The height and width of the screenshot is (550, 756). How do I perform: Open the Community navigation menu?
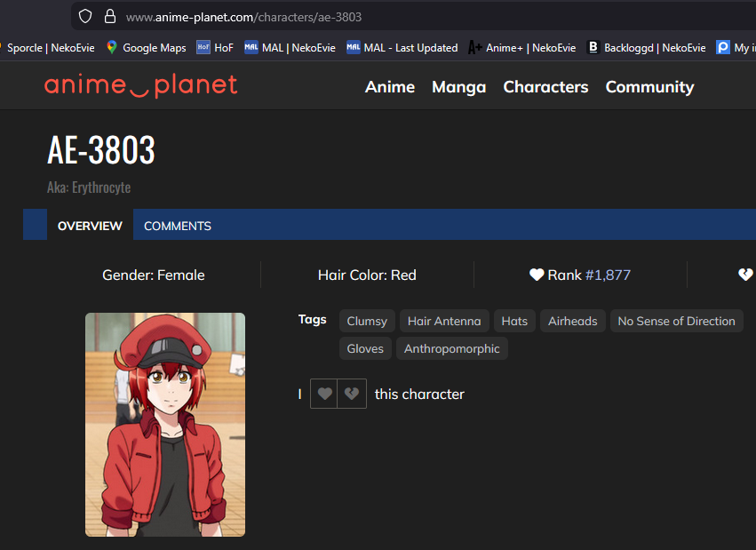pos(649,87)
